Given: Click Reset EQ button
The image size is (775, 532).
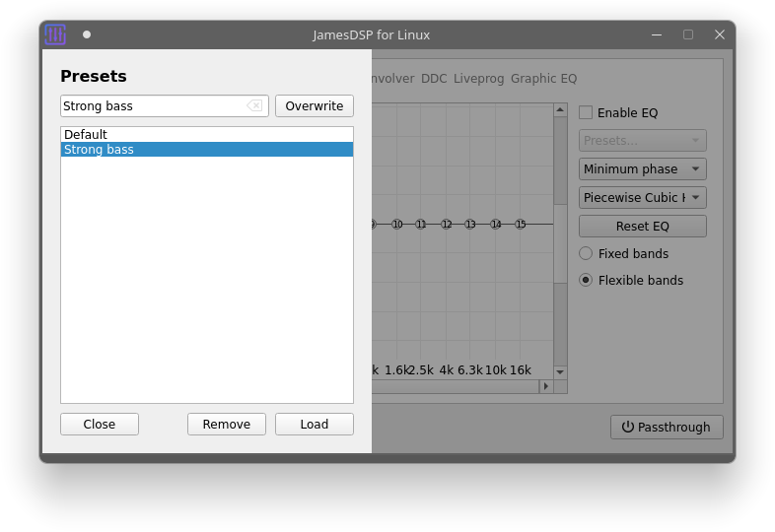Looking at the screenshot, I should coord(642,226).
